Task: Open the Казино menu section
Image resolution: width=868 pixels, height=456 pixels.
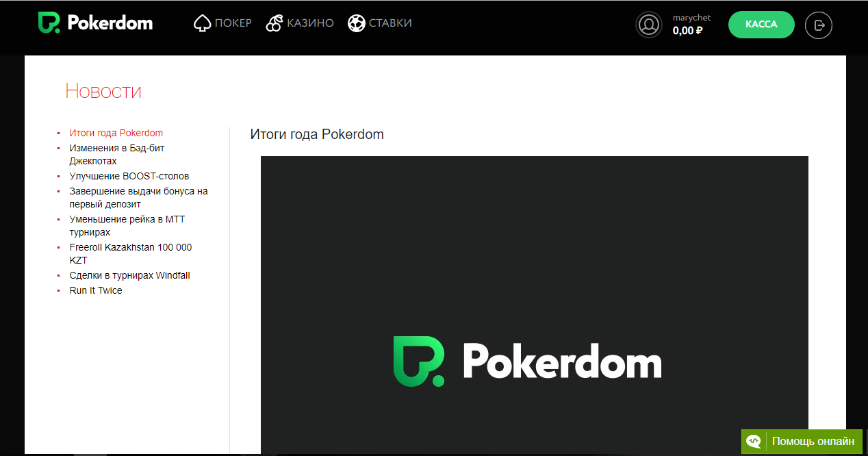Action: click(310, 23)
